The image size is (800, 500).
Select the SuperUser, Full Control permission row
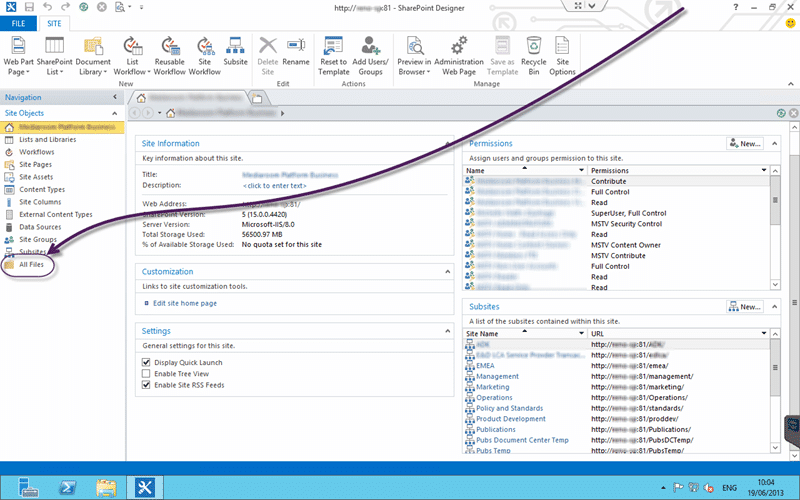click(616, 213)
